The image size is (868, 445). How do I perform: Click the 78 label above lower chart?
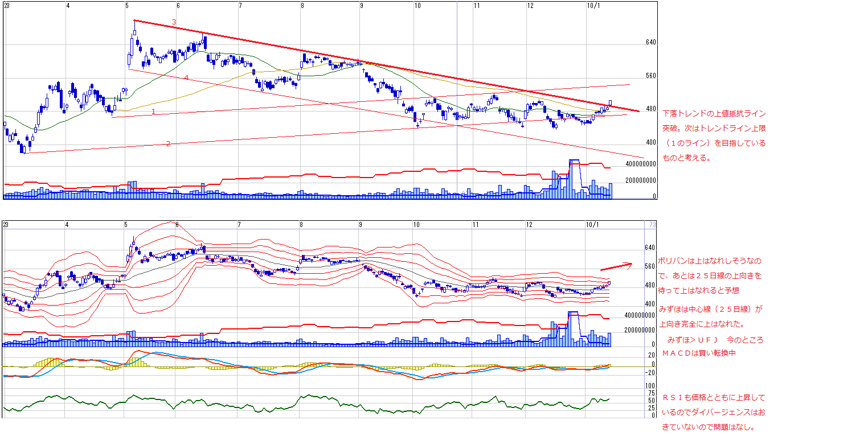click(x=652, y=225)
